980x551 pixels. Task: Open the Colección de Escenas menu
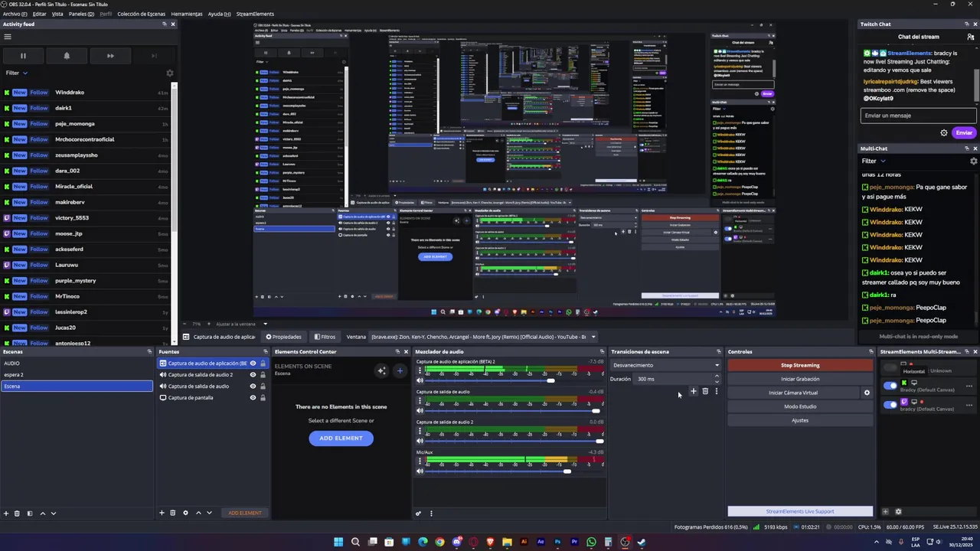point(141,14)
